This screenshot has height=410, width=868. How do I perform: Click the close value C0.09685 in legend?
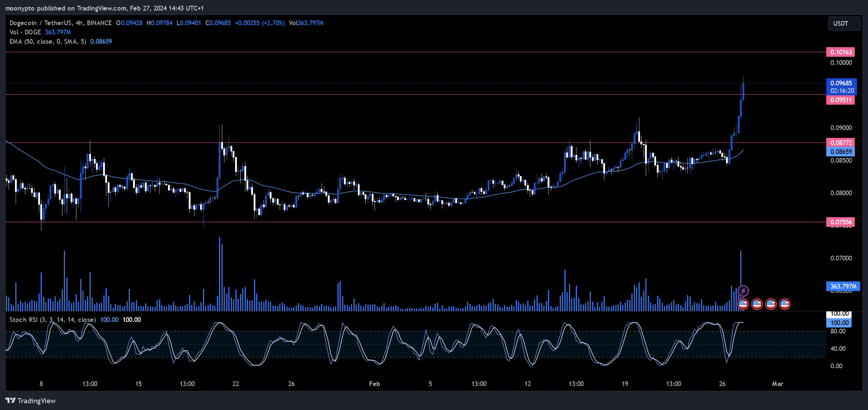click(x=218, y=23)
